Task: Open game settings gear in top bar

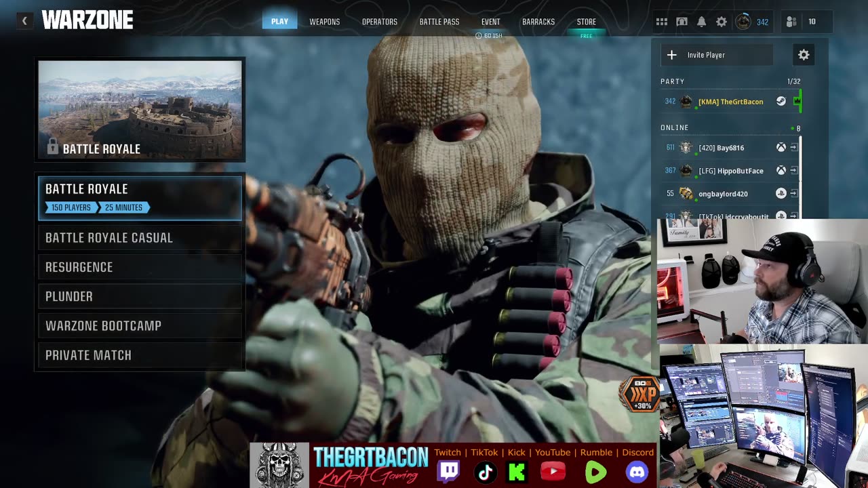Action: point(722,22)
